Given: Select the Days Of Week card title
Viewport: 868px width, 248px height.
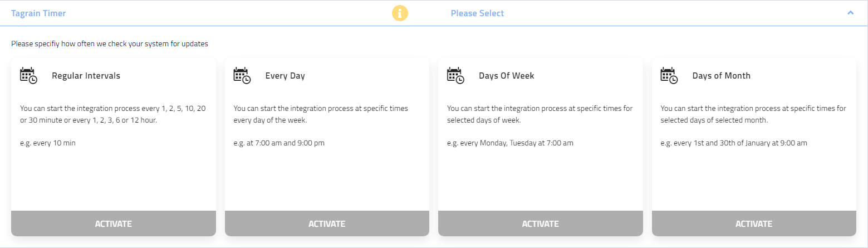Looking at the screenshot, I should click(506, 76).
